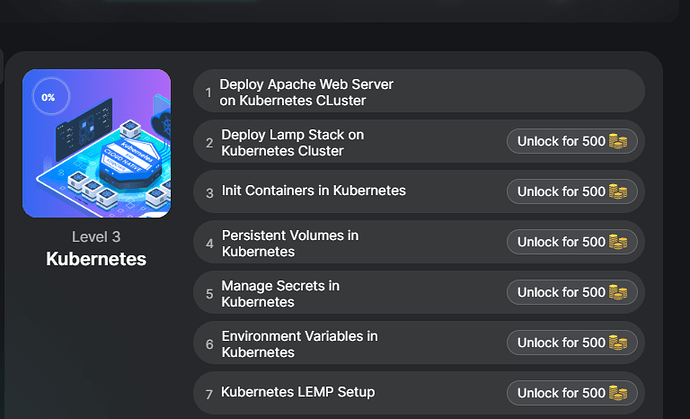Screen dimensions: 690x419
Task: Click the coins icon in Persistent Volumes row
Action: coord(618,242)
